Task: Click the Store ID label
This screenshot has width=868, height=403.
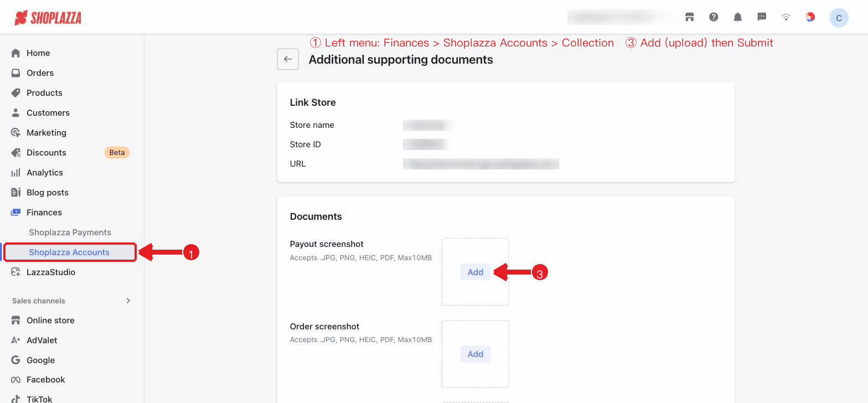Action: pyautogui.click(x=306, y=144)
